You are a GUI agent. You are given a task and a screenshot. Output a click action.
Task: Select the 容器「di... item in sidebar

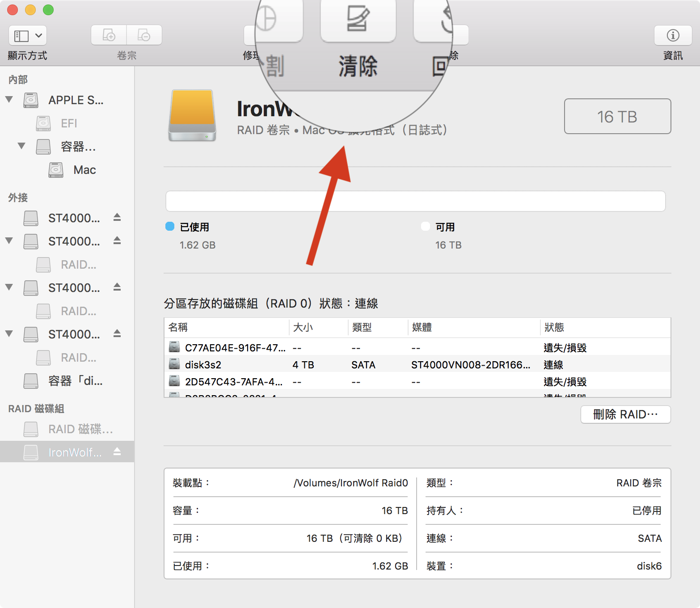pos(75,381)
